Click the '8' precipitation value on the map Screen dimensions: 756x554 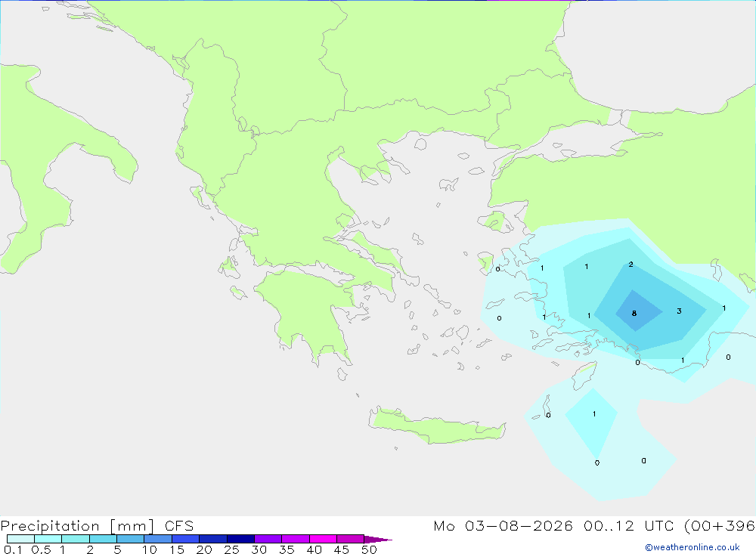634,314
